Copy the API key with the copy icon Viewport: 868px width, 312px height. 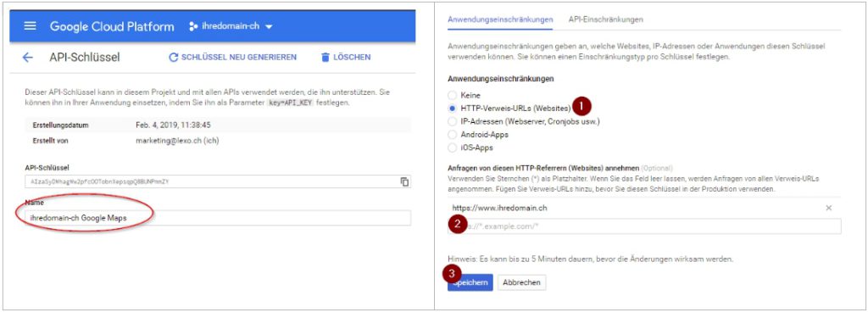pos(404,182)
